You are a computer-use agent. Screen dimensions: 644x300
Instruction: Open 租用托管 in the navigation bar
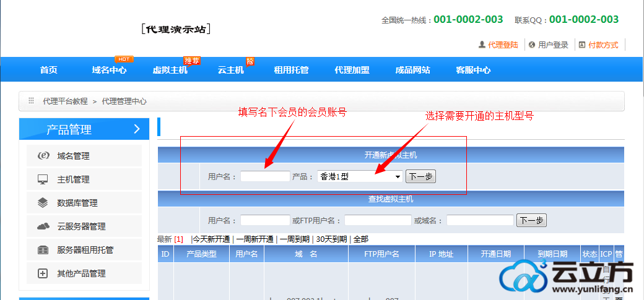(x=291, y=70)
